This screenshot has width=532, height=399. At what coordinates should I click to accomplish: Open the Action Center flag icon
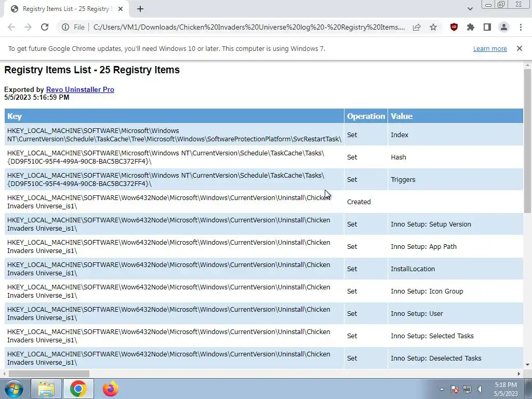point(455,389)
